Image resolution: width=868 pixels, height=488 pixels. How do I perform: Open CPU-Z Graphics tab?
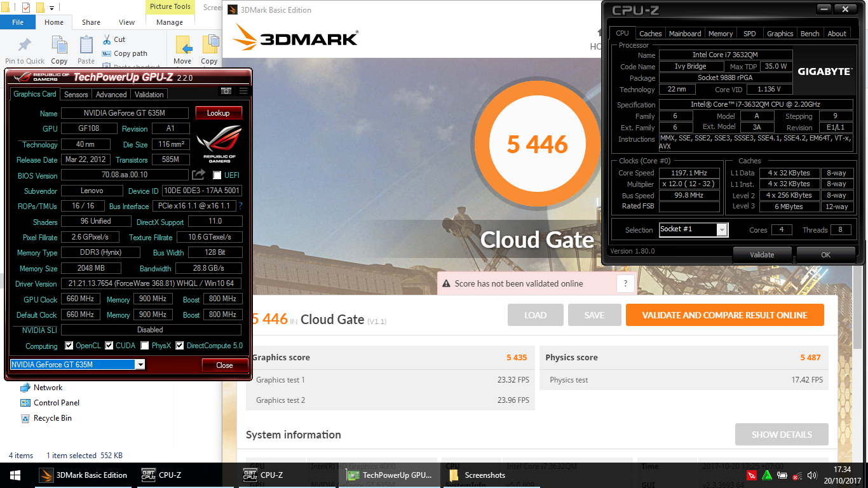click(780, 34)
